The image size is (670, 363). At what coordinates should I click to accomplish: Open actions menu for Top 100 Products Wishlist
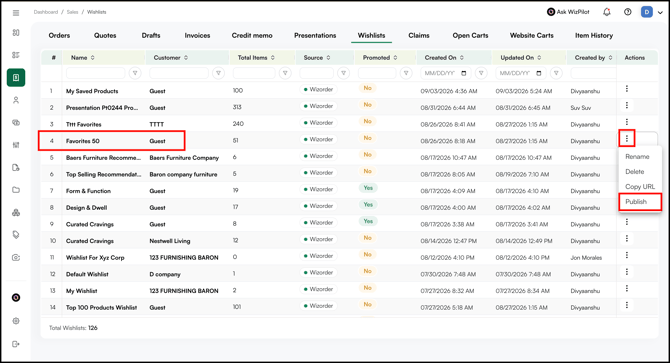point(626,305)
